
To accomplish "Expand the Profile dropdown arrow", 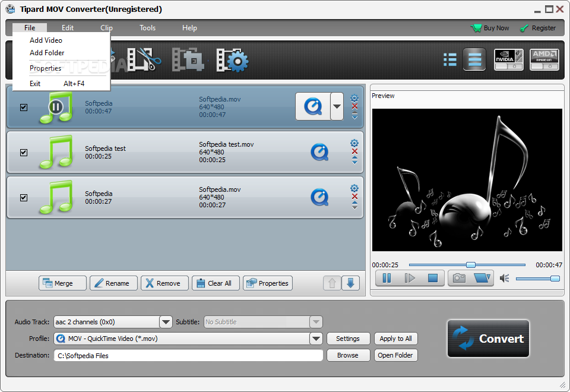I will coord(316,339).
